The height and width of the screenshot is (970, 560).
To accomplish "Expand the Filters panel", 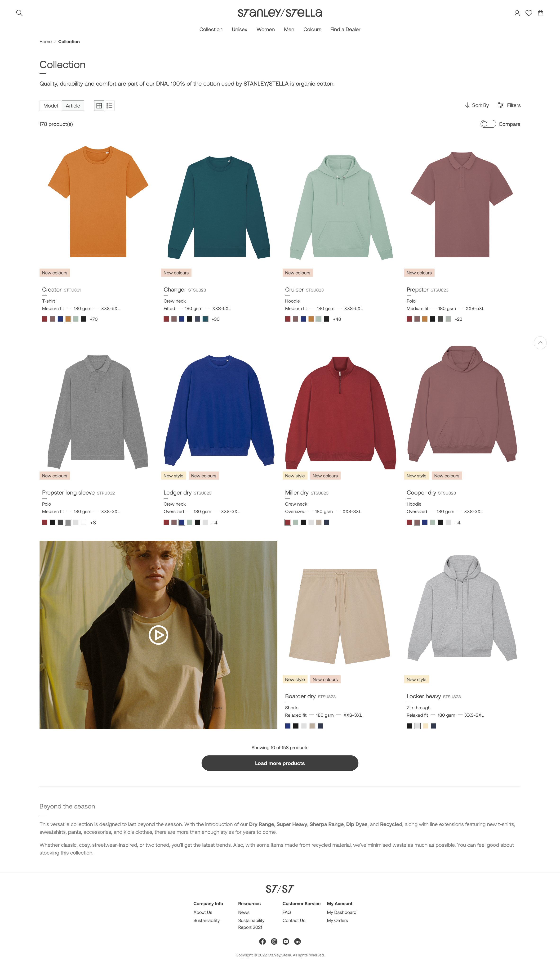I will [509, 105].
